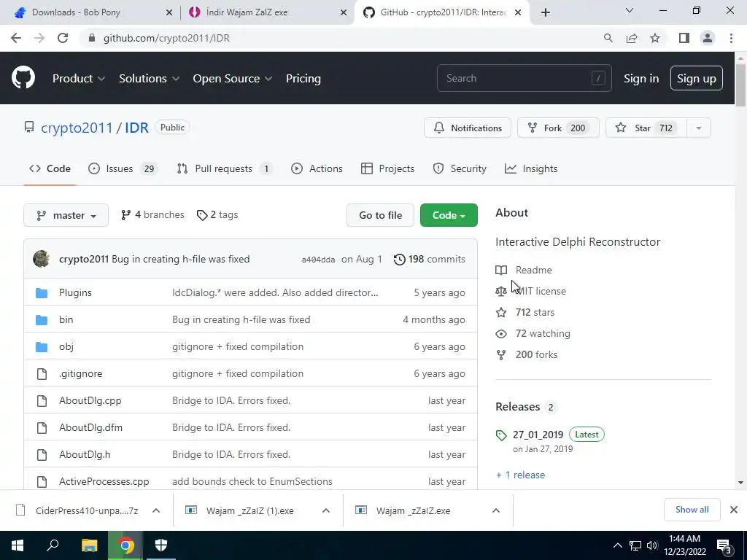Open File Explorer from taskbar
This screenshot has height=560, width=747.
pyautogui.click(x=89, y=545)
